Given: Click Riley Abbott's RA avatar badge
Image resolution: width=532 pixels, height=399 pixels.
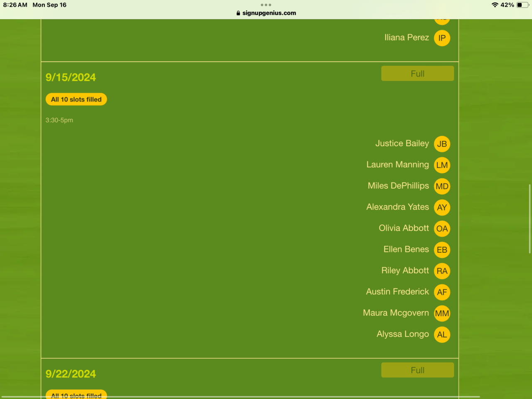Looking at the screenshot, I should 442,271.
